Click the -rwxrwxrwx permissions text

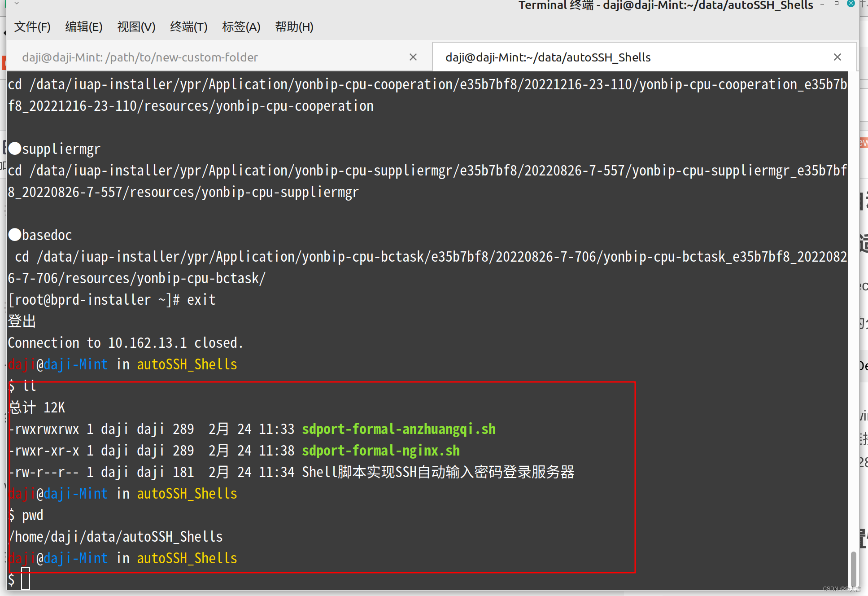[44, 429]
